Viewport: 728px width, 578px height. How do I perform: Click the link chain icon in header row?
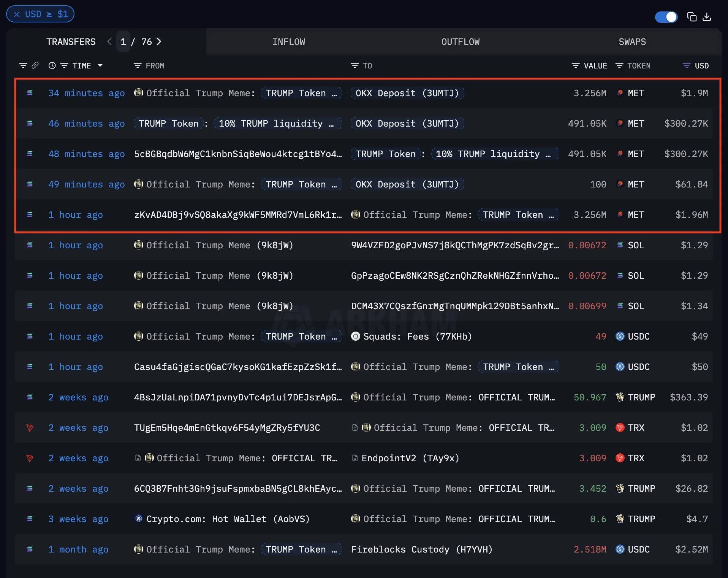(35, 65)
